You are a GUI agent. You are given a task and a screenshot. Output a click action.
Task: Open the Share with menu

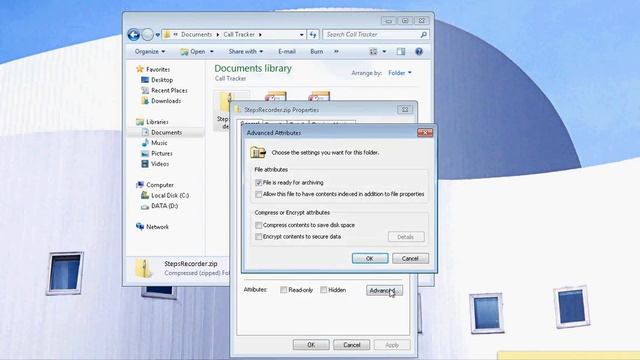pos(246,51)
